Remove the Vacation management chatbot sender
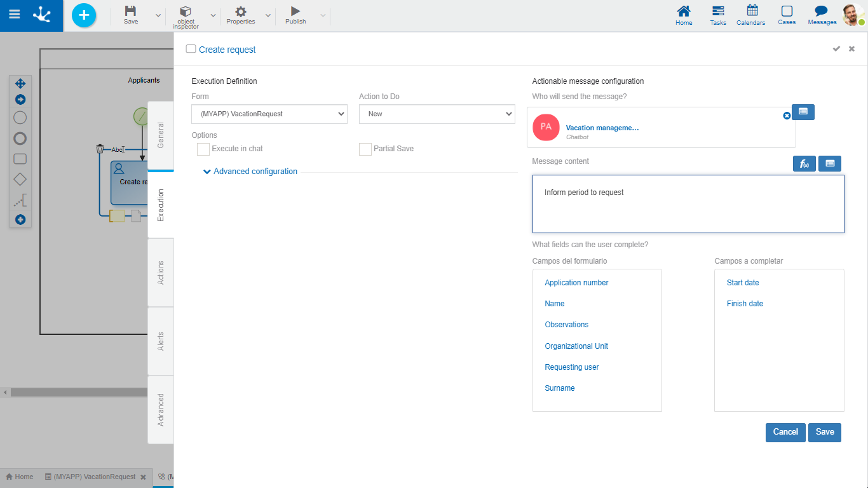The height and width of the screenshot is (488, 868). point(787,116)
